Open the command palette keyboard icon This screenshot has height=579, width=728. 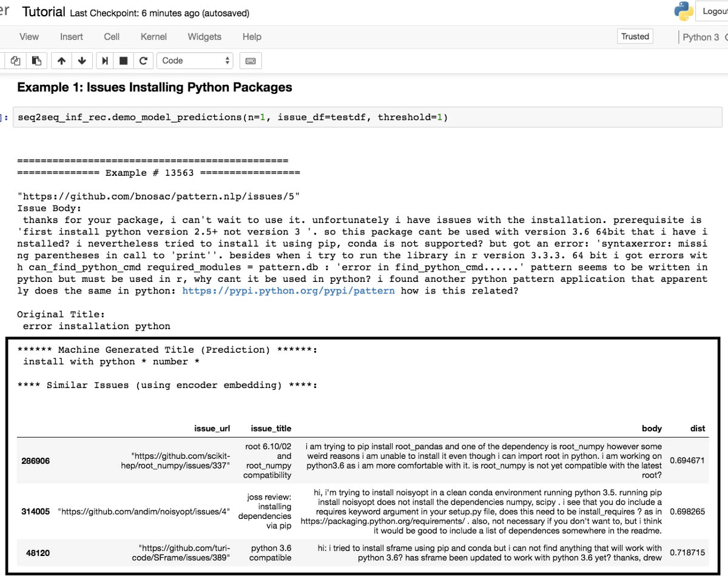pyautogui.click(x=250, y=61)
